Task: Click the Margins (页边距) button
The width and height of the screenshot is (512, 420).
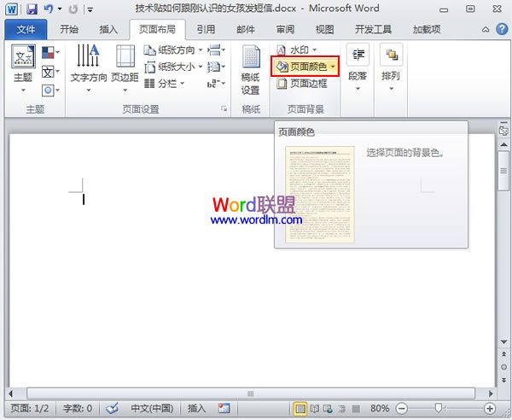Action: [125, 69]
